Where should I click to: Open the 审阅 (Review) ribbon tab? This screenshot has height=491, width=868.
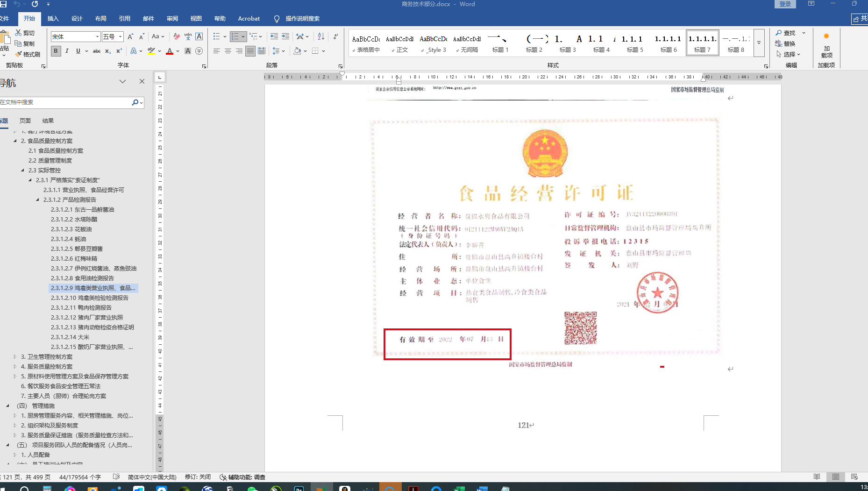(172, 19)
